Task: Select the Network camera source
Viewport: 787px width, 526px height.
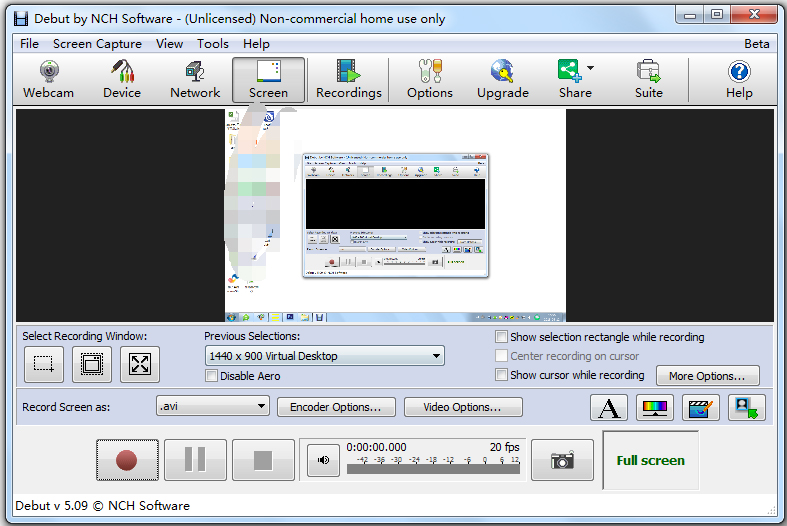Action: coord(195,80)
